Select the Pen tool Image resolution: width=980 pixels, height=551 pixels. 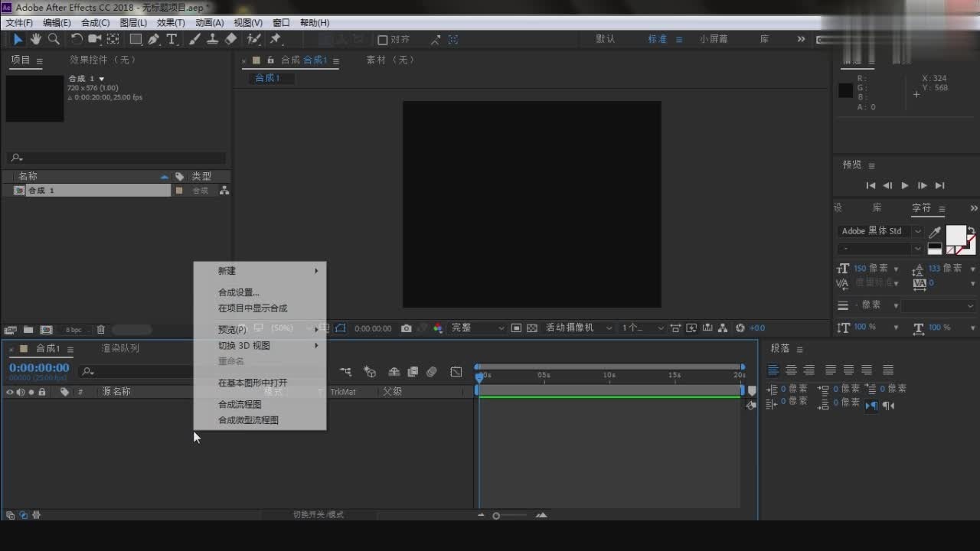154,39
